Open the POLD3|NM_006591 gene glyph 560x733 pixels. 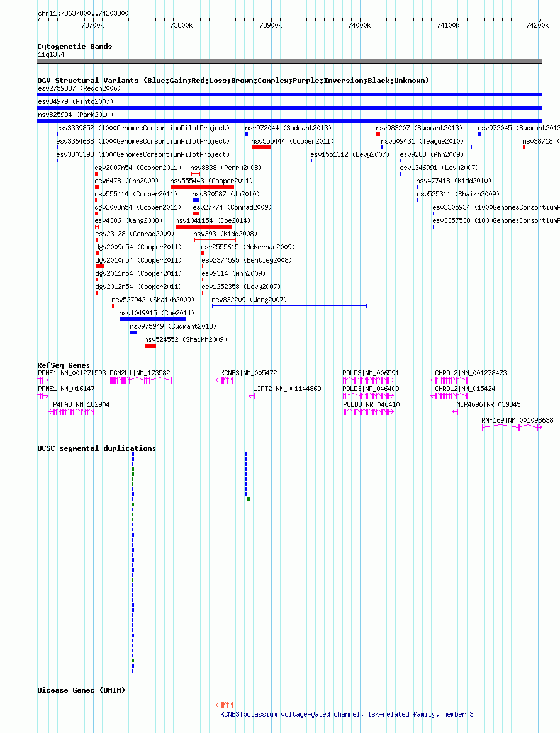pos(369,380)
